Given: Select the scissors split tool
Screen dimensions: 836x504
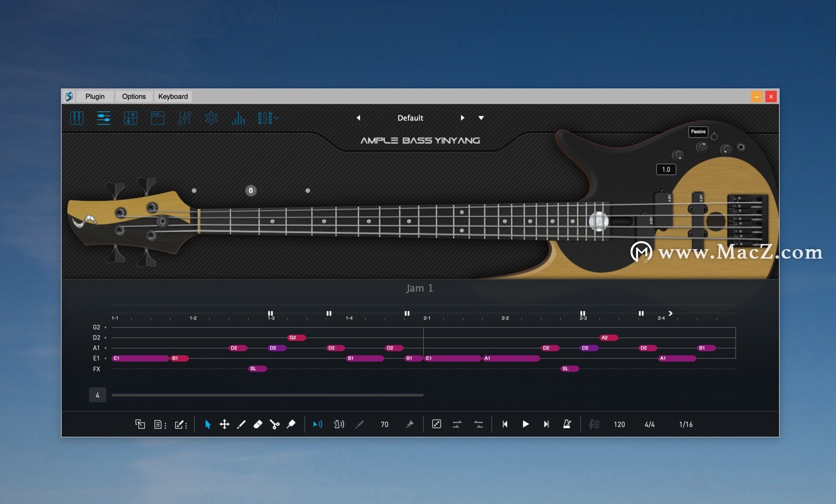Looking at the screenshot, I should coord(274,424).
